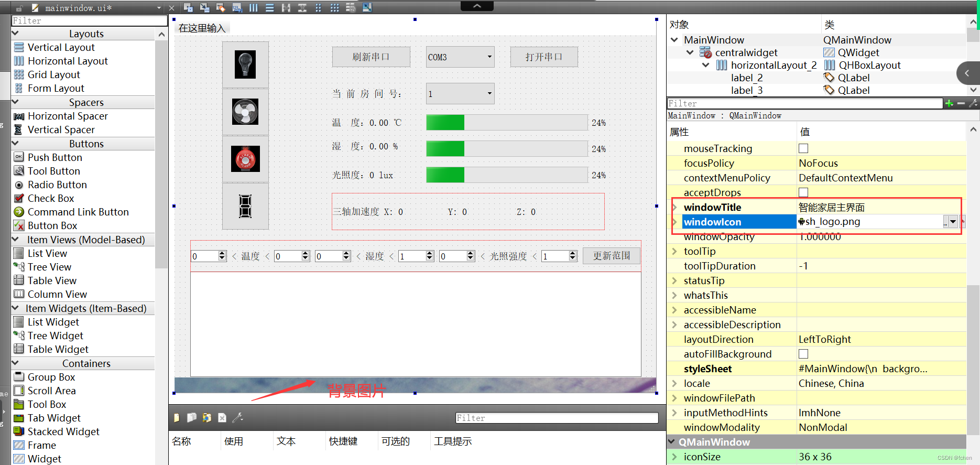Collapse MainWindow node in object tree

tap(674, 40)
